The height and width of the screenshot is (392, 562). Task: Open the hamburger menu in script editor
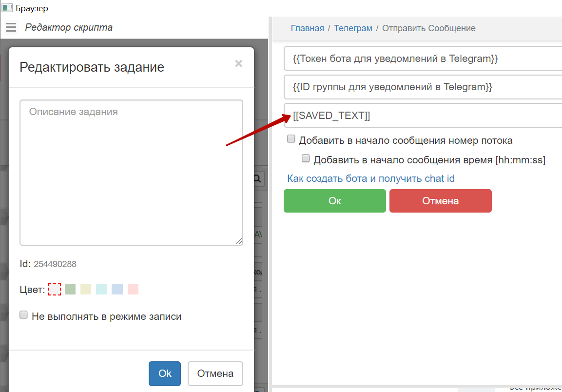11,27
